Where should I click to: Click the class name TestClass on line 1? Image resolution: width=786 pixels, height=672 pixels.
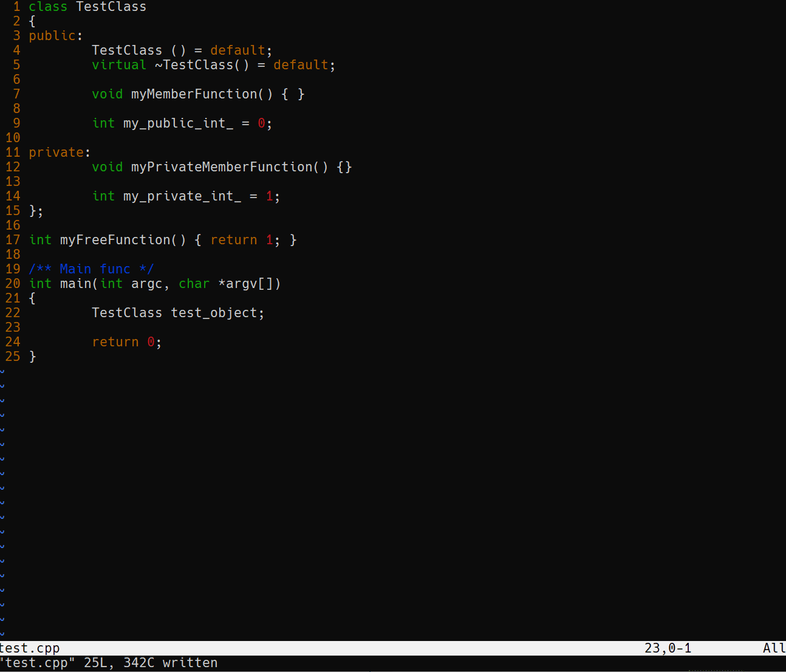(x=111, y=7)
